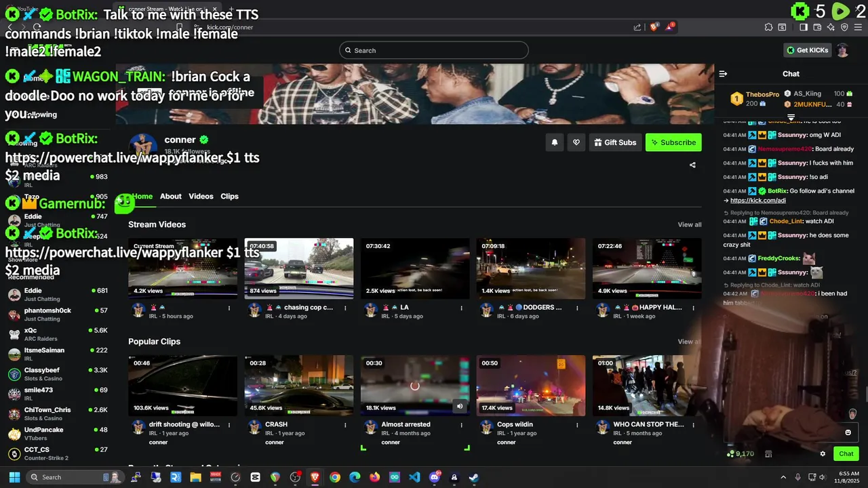This screenshot has width=868, height=488.
Task: Open CapCut from the taskbar
Action: pos(255,477)
